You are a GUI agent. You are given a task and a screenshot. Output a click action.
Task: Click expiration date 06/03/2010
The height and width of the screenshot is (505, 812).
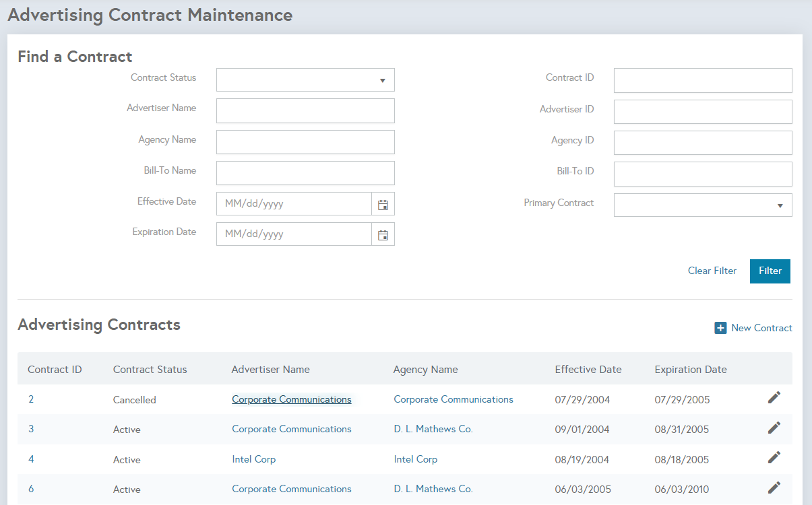tap(682, 490)
